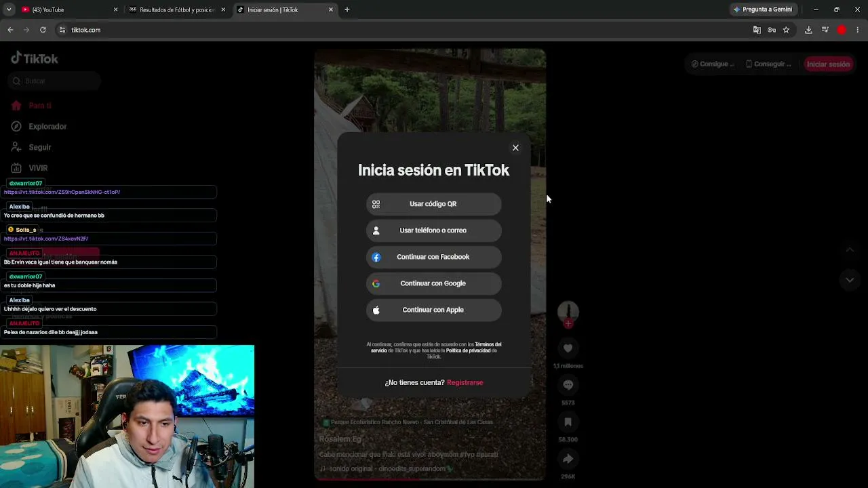Go back in browser history

point(10,30)
